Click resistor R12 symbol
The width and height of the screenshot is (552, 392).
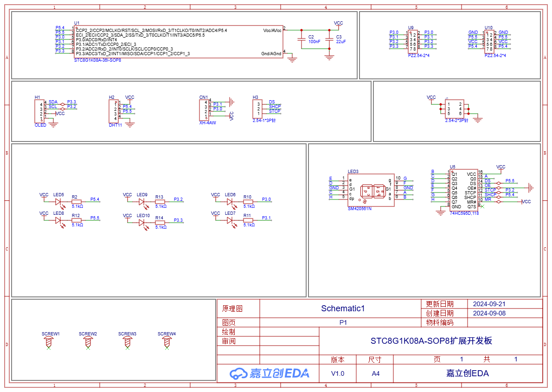tap(77, 220)
